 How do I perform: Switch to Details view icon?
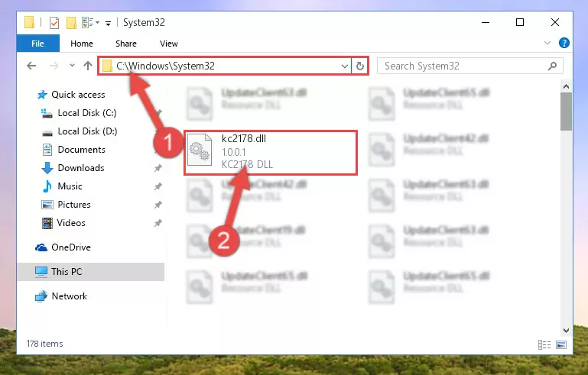coord(544,344)
